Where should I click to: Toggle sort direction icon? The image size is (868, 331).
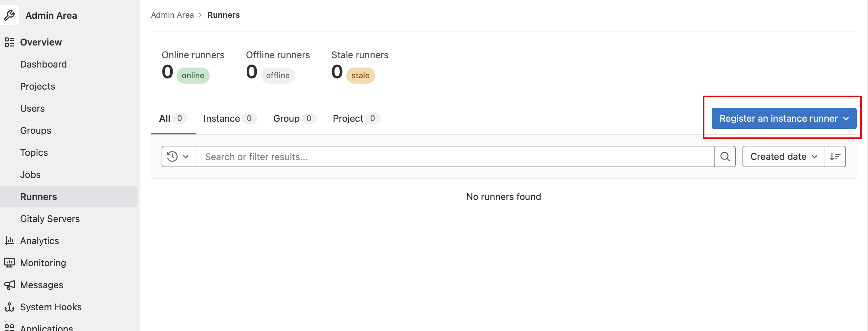(835, 156)
